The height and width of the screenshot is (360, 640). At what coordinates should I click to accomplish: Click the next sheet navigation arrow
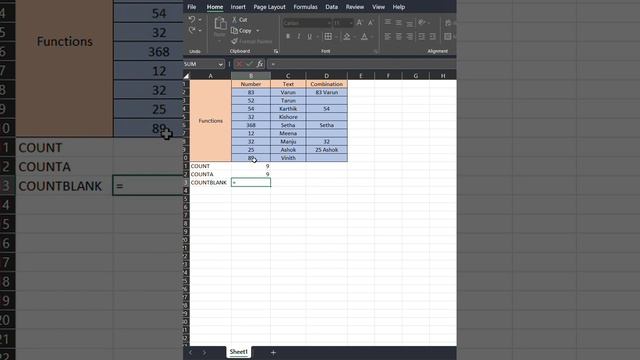204,352
